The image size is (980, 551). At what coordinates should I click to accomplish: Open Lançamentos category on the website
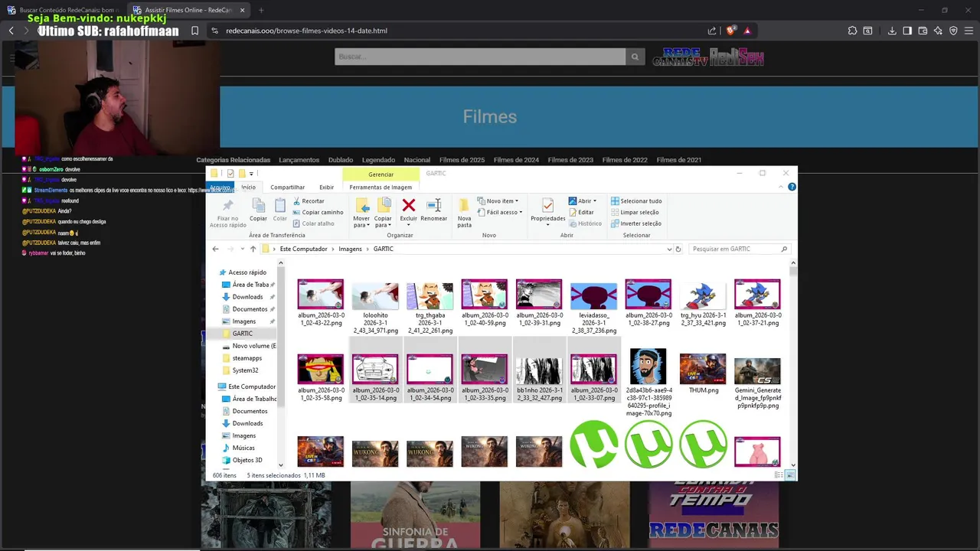coord(299,160)
